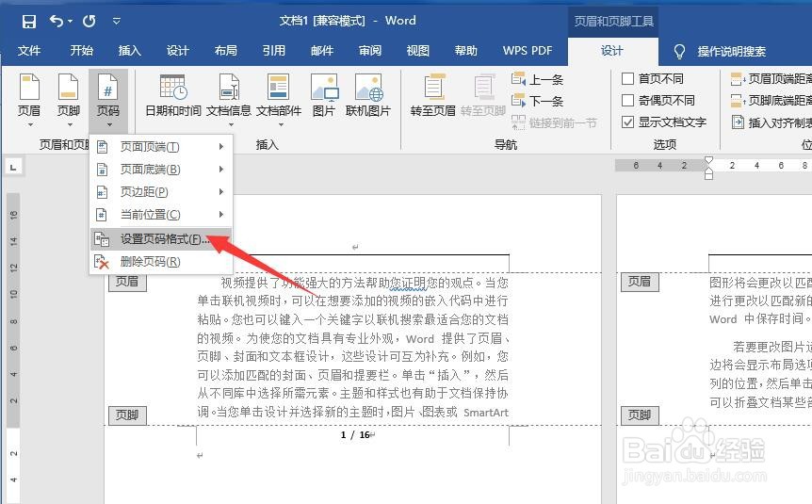
Task: Click the 页脚 footer icon button
Action: 69,87
